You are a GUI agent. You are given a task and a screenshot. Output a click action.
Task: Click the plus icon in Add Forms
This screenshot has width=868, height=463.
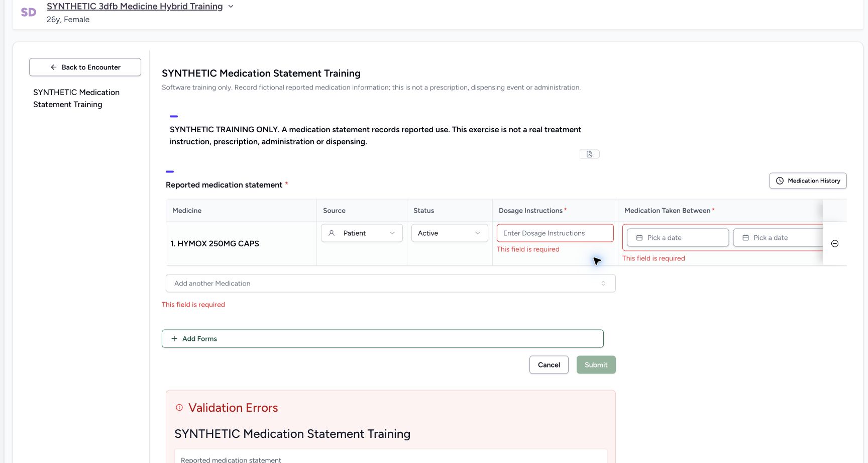(174, 339)
